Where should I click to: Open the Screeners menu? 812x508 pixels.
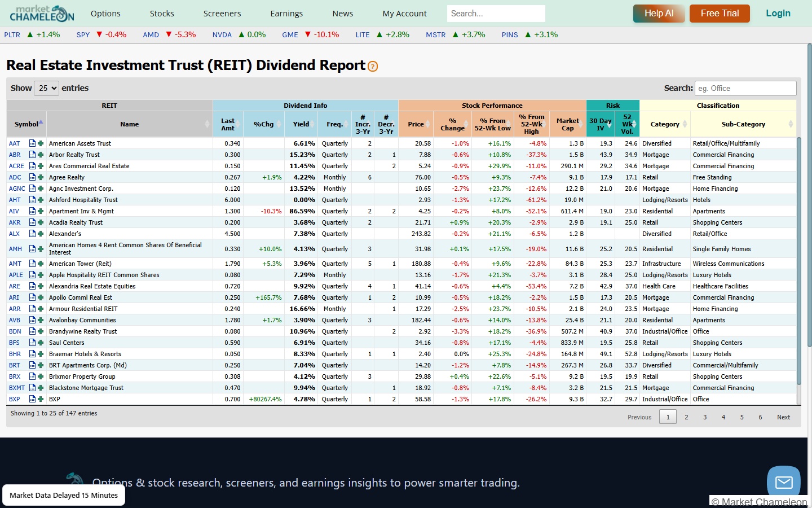tap(222, 14)
